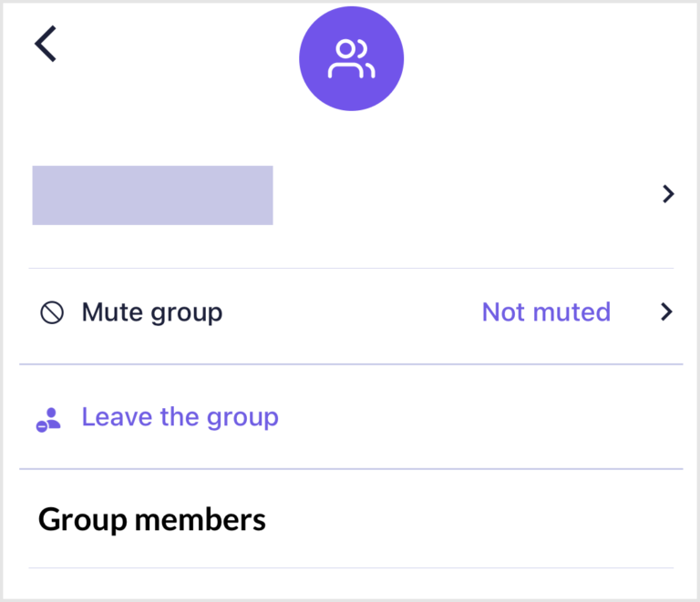Open the group name row
This screenshot has width=700, height=602.
pos(351,195)
